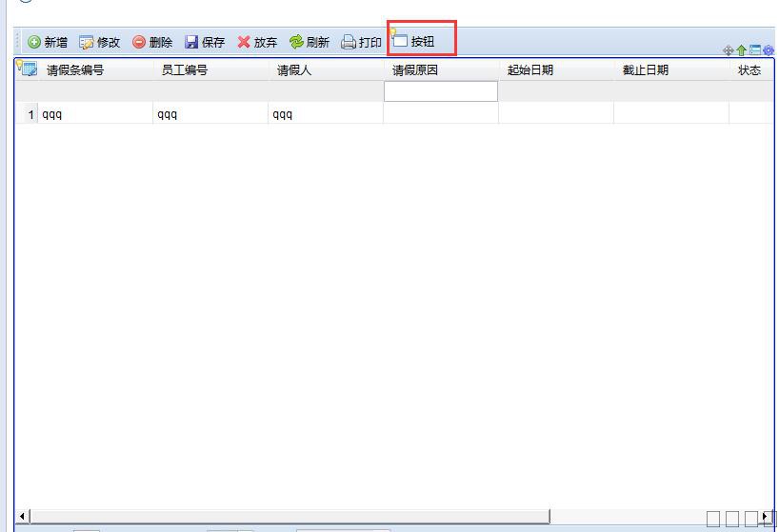Click the gray move-arrows icon
The height and width of the screenshot is (532, 779).
(x=729, y=50)
